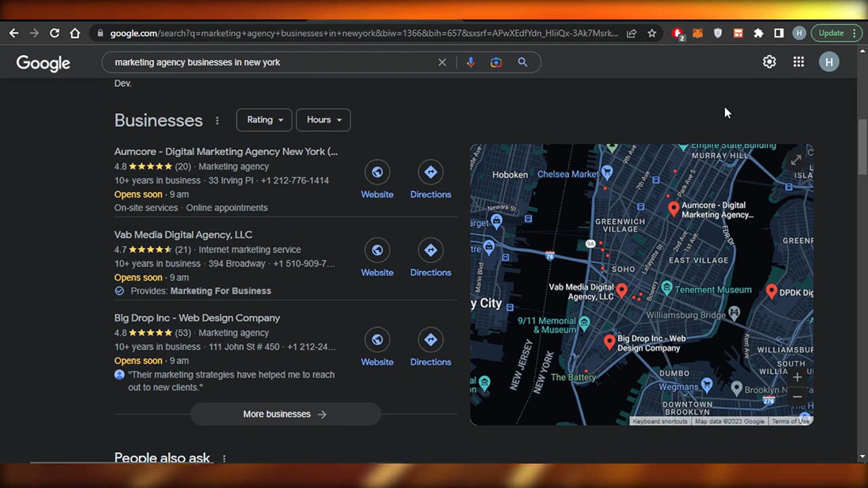The width and height of the screenshot is (868, 488).
Task: Go to the browser home page icon
Action: pyautogui.click(x=75, y=33)
